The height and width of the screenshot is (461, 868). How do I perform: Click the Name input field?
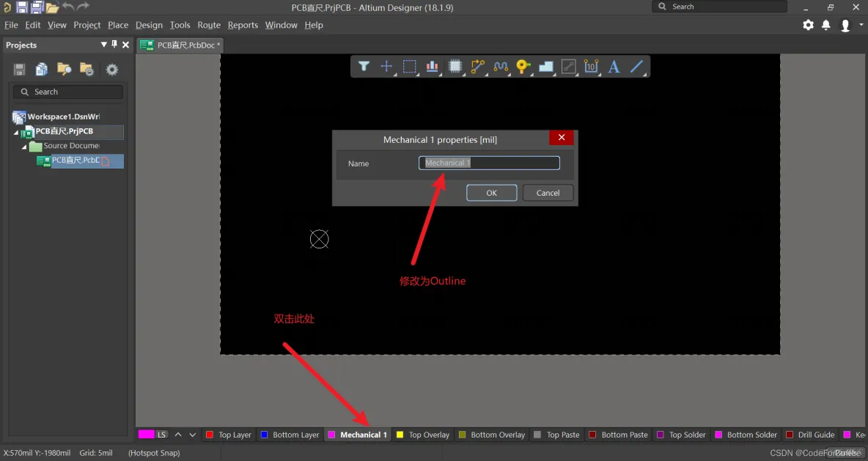tap(490, 163)
